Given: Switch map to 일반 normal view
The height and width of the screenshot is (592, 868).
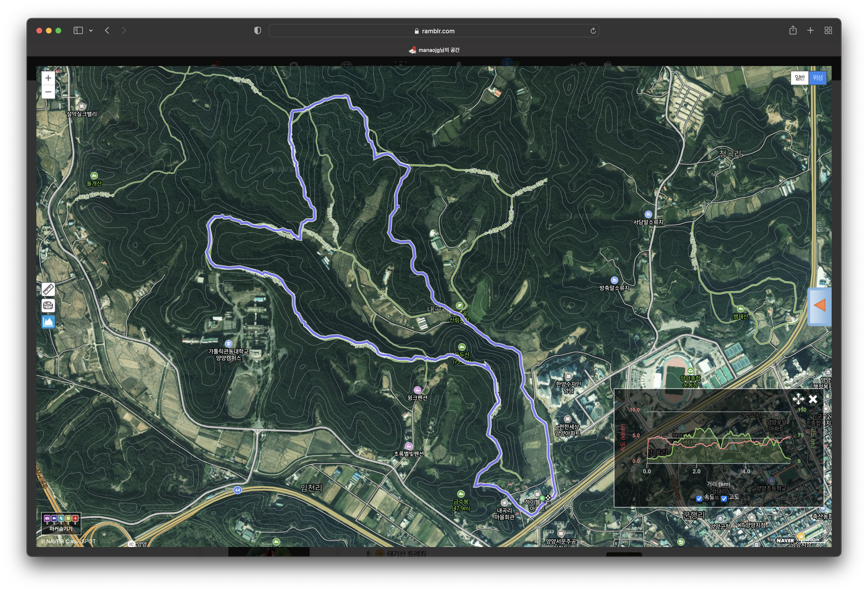Looking at the screenshot, I should click(800, 78).
